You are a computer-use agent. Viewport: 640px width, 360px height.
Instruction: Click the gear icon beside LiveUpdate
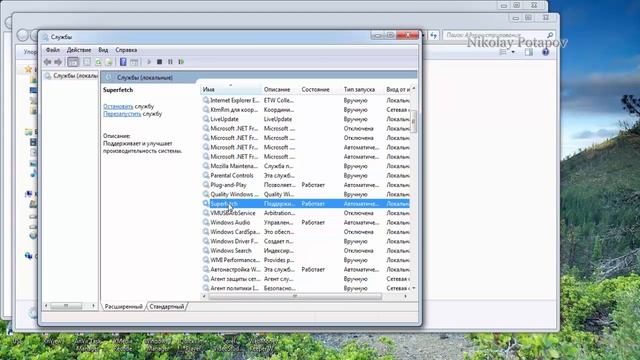[206, 119]
